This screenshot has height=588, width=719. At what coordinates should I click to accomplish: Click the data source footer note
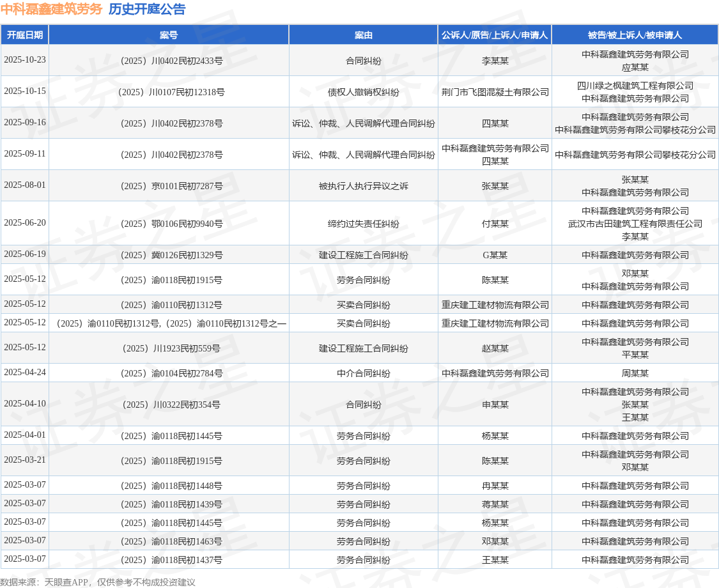coord(98,582)
